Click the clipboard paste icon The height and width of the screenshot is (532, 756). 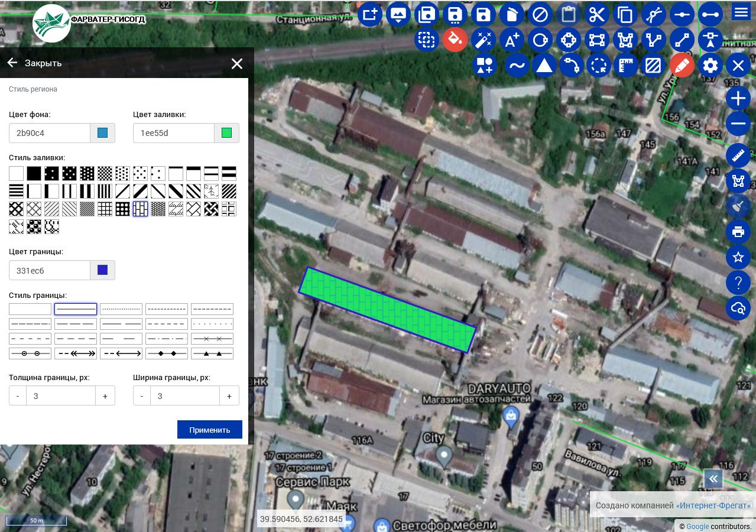point(569,14)
